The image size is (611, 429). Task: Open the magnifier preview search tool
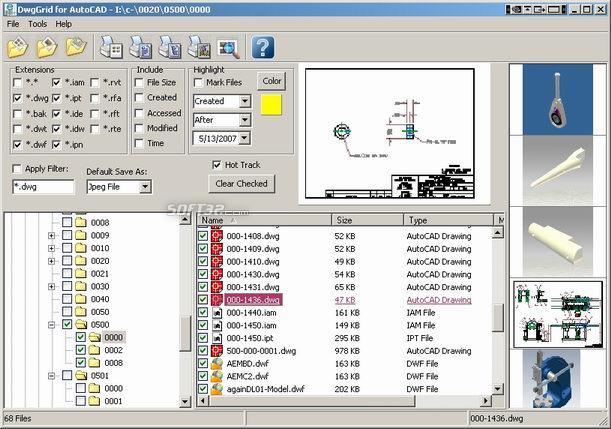coord(229,48)
